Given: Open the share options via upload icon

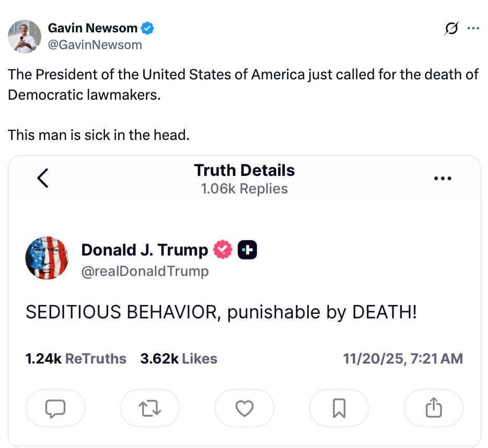Looking at the screenshot, I should [433, 408].
